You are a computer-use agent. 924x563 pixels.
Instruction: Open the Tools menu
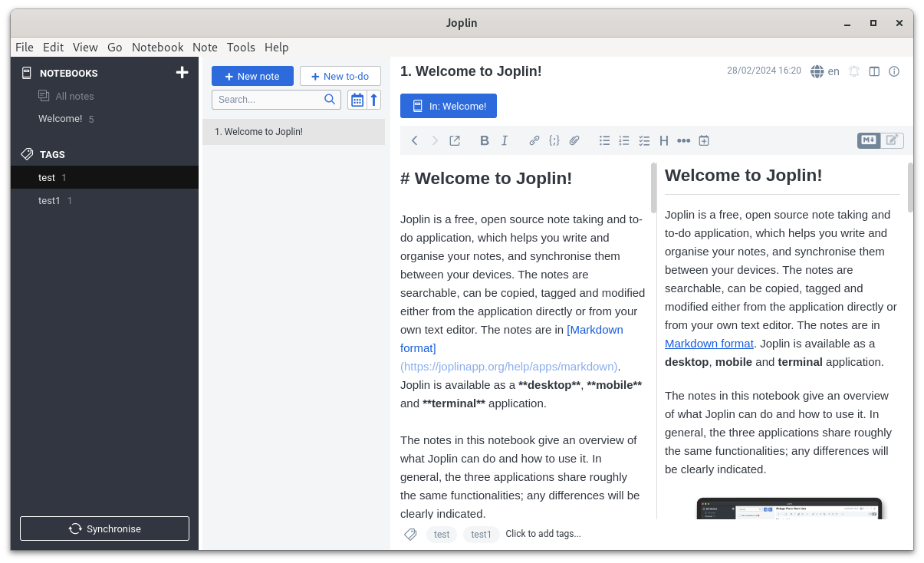coord(241,48)
